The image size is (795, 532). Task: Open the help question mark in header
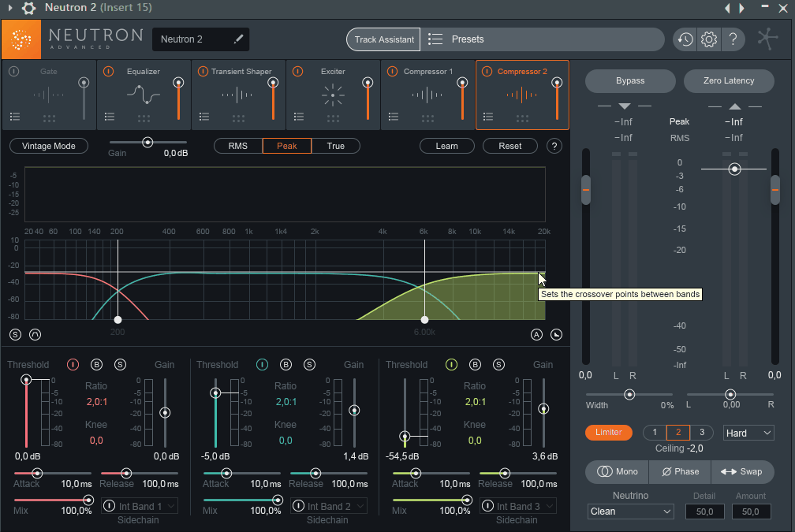tap(733, 39)
